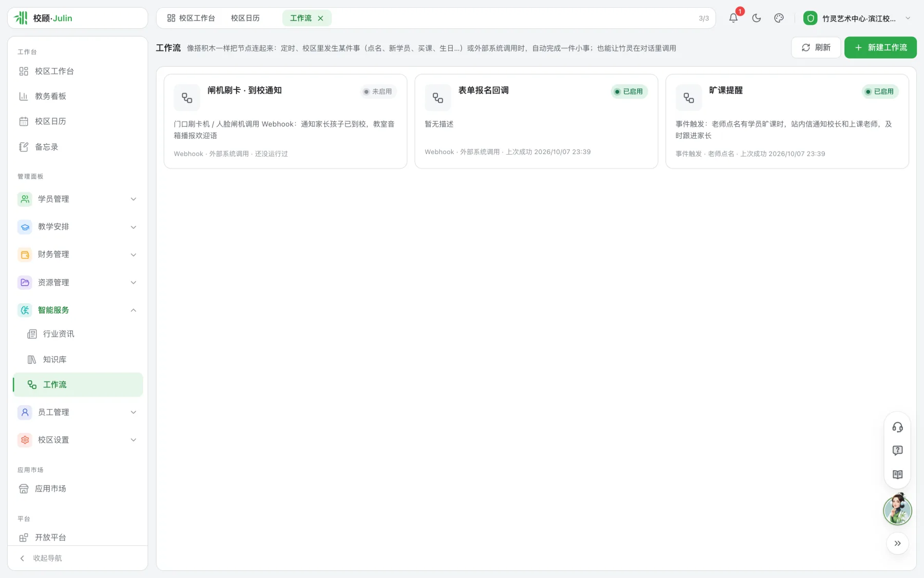Click the 新建工作流 button
Screen dimensions: 924x578
coord(880,47)
